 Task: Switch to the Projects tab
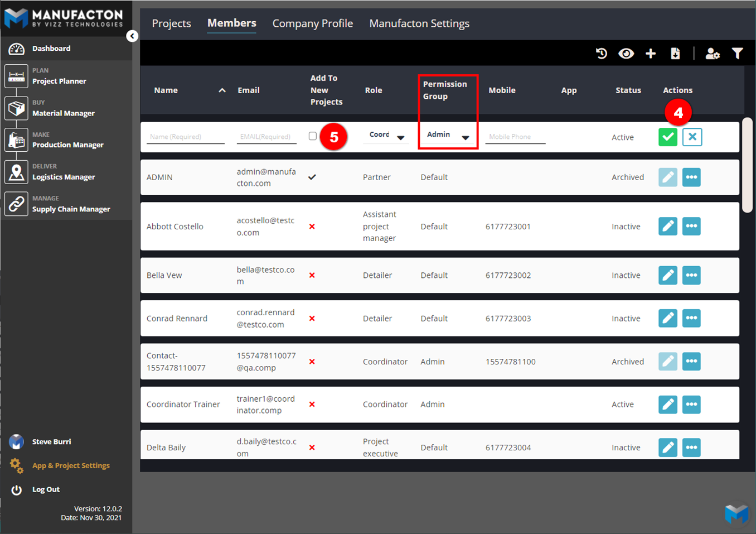171,23
